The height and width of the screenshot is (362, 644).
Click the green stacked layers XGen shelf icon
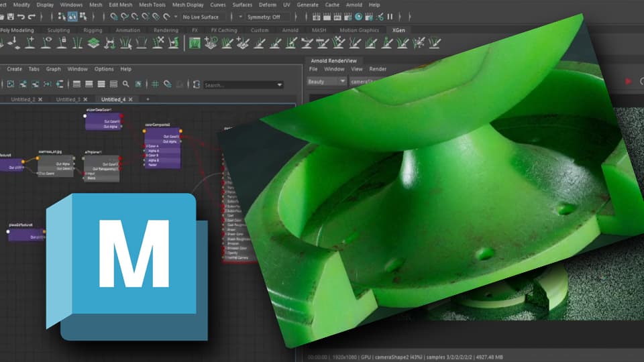tap(94, 43)
